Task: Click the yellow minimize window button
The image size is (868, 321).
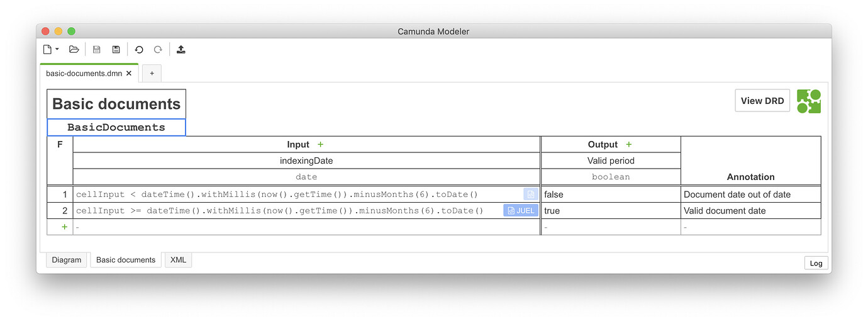Action: point(58,31)
